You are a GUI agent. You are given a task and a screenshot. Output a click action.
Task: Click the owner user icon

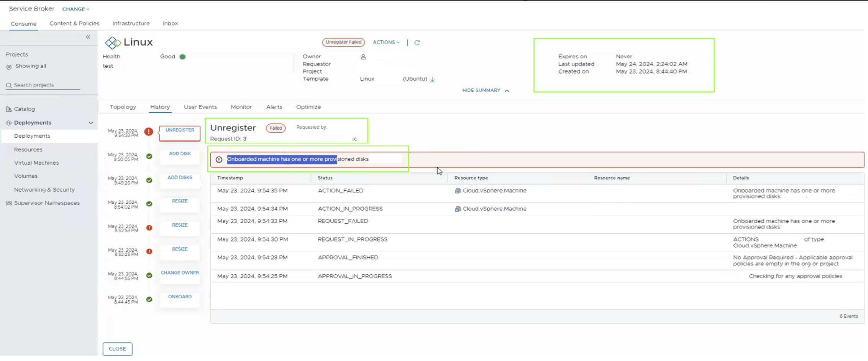pos(363,57)
